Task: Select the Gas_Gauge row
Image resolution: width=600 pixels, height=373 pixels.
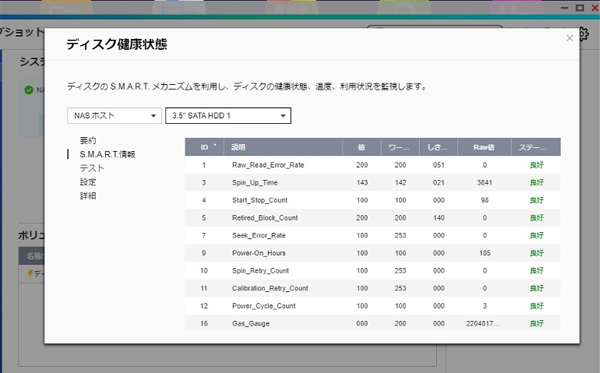Action: point(373,323)
